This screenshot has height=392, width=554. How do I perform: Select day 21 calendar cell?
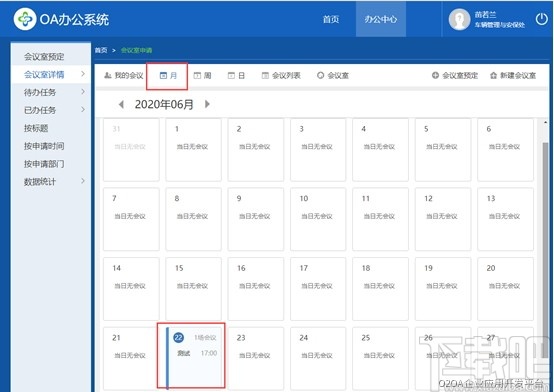pos(131,358)
